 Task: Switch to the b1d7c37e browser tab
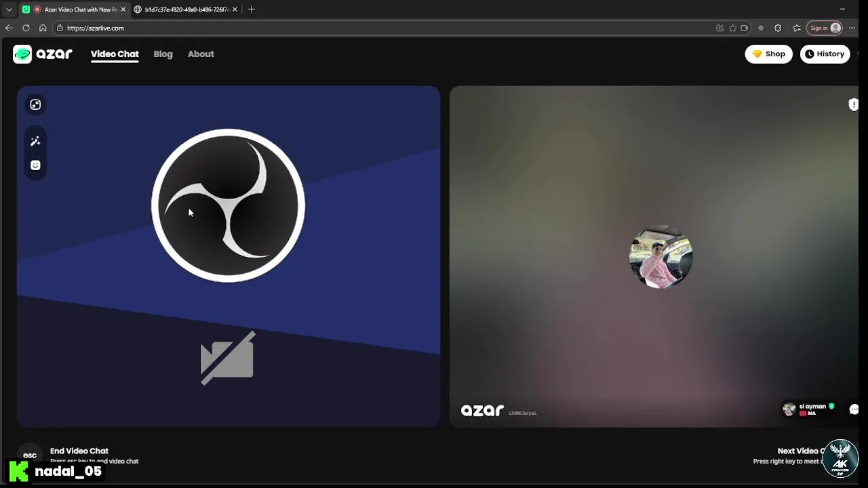pos(185,9)
